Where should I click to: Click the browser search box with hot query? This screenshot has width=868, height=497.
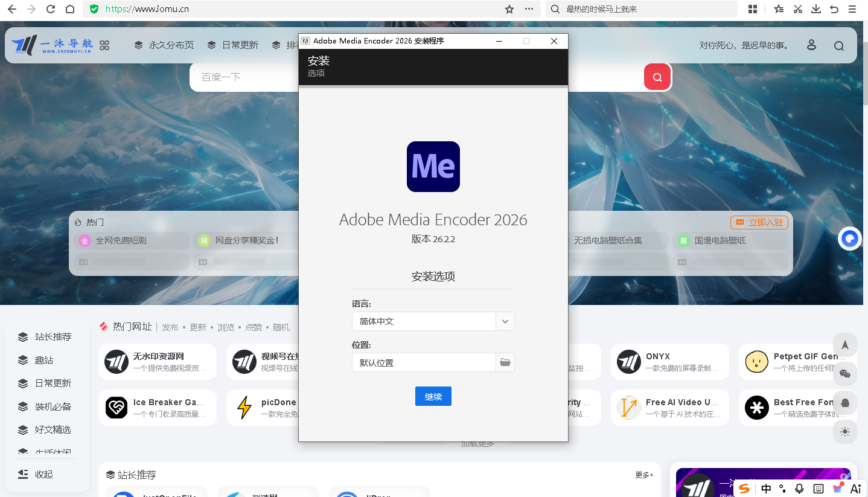tap(642, 9)
